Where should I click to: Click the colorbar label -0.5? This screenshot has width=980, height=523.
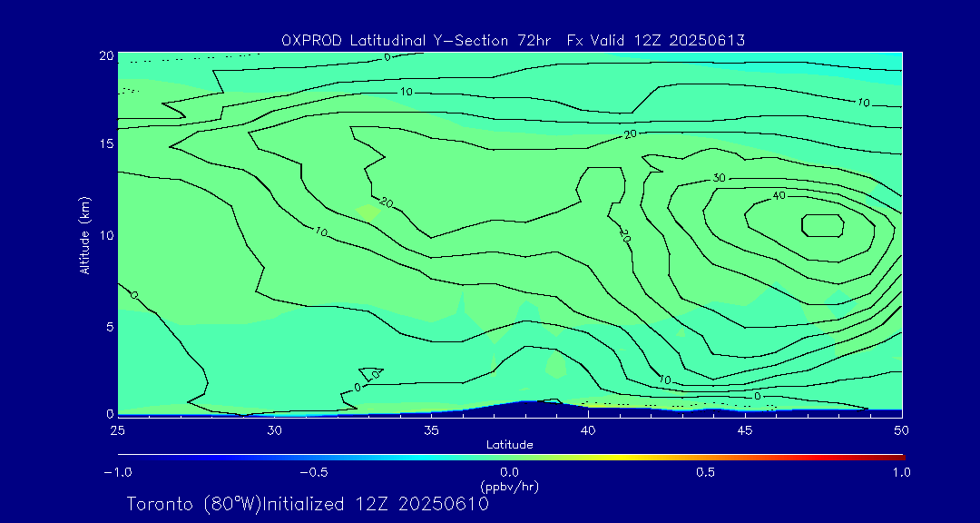click(x=314, y=472)
